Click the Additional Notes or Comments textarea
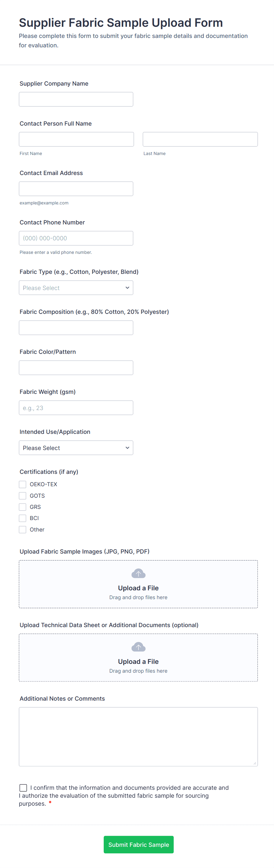 [x=138, y=737]
